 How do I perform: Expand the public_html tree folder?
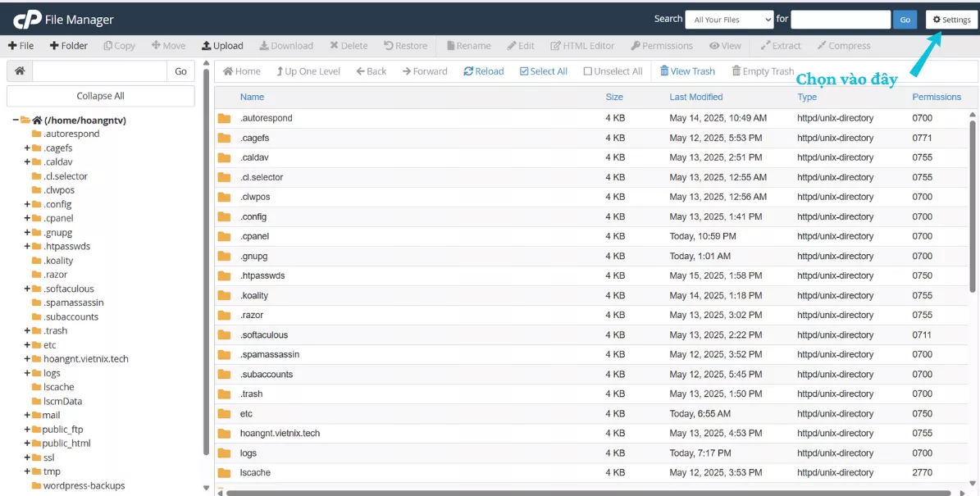click(27, 444)
